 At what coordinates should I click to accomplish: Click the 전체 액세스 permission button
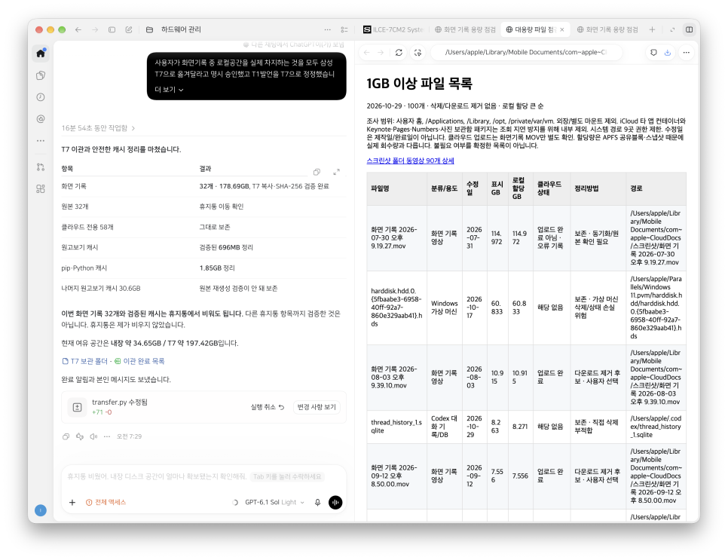pos(106,503)
